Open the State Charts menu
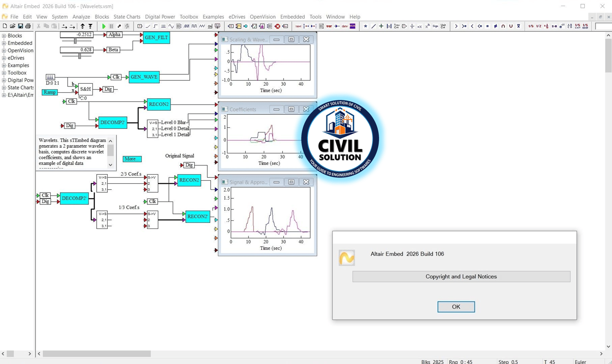This screenshot has height=364, width=612. coord(127,17)
